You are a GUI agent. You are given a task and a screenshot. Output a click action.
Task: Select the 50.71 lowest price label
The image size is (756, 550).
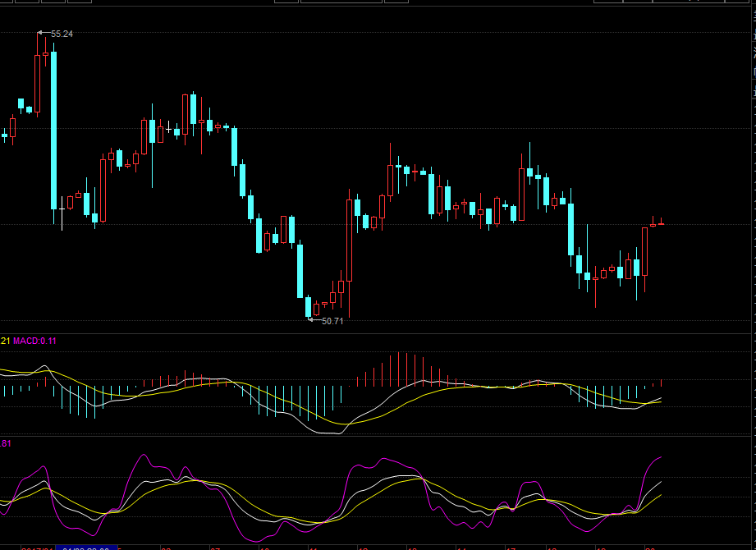332,321
